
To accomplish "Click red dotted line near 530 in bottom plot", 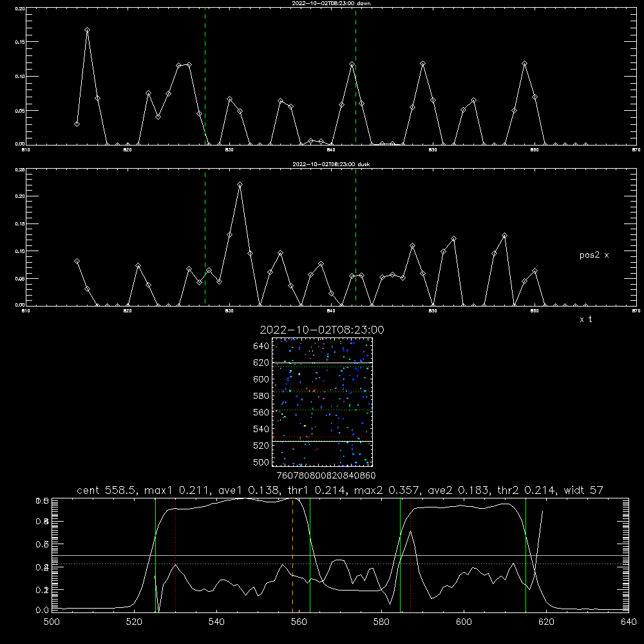I will 175,554.
